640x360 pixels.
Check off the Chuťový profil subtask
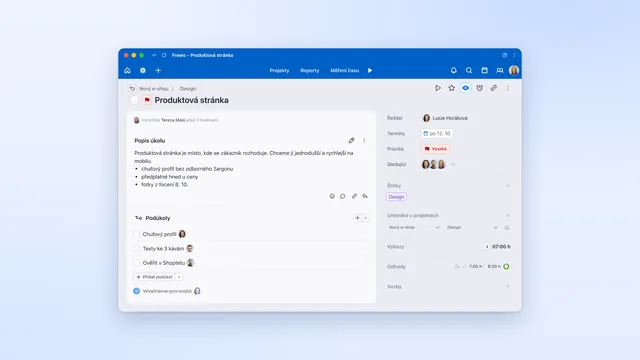click(137, 234)
